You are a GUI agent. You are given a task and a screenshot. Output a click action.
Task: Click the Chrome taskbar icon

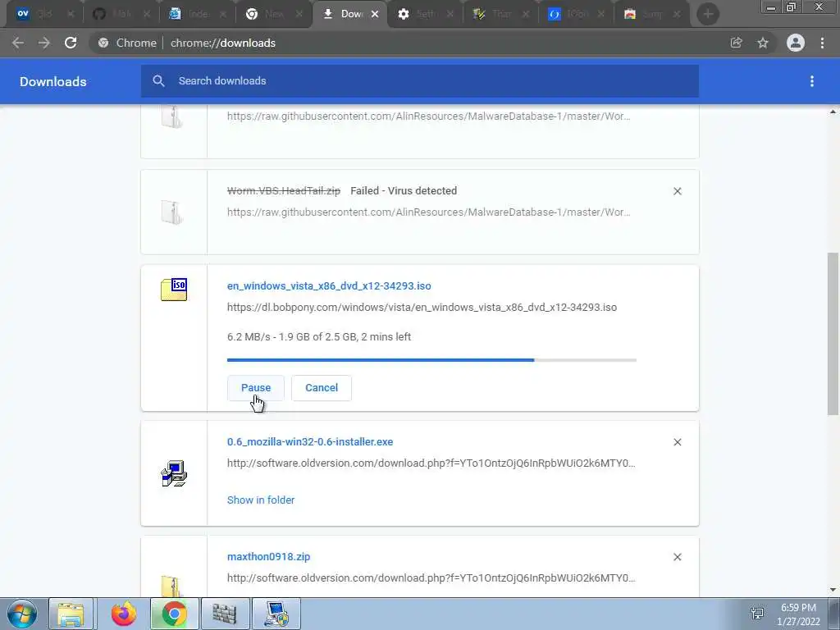tap(174, 614)
